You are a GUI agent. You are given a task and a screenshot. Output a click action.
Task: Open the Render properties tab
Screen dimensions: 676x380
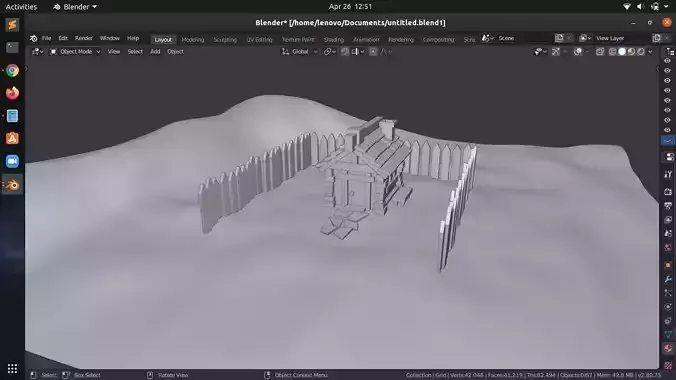pos(668,191)
